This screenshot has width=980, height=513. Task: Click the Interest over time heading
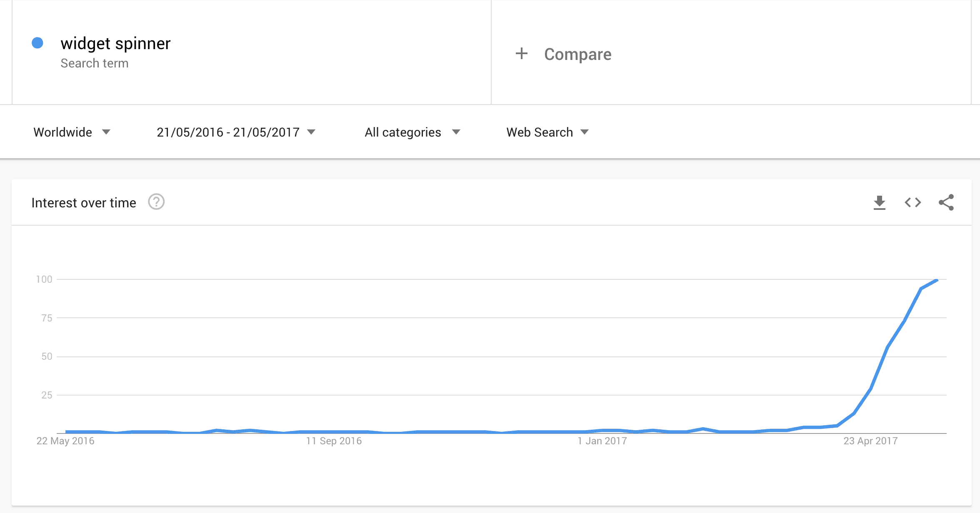84,203
